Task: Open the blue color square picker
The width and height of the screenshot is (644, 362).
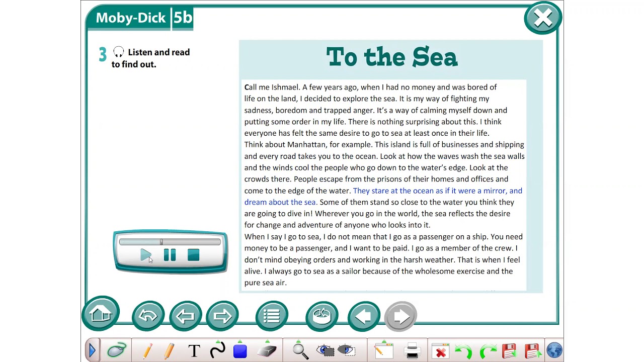Action: 240,350
